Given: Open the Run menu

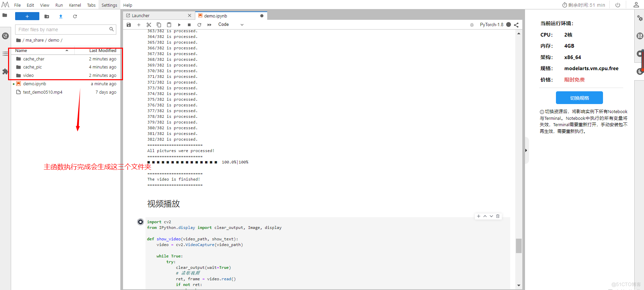Looking at the screenshot, I should [x=59, y=5].
